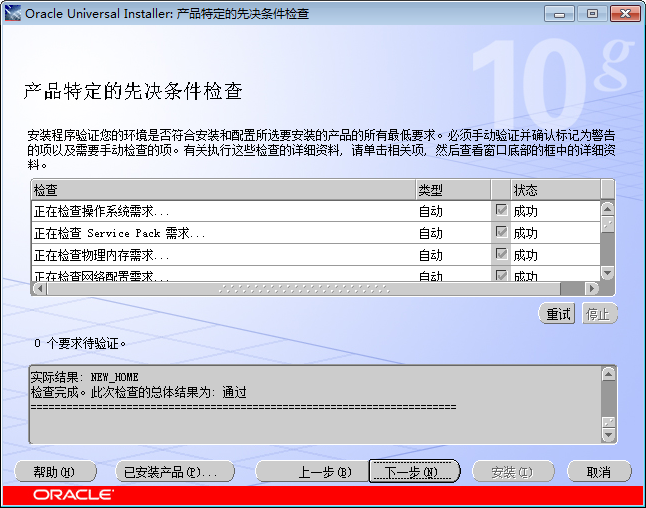Toggle checkbox for 正在检查网络配置需求 row
The width and height of the screenshot is (646, 508).
coord(501,275)
